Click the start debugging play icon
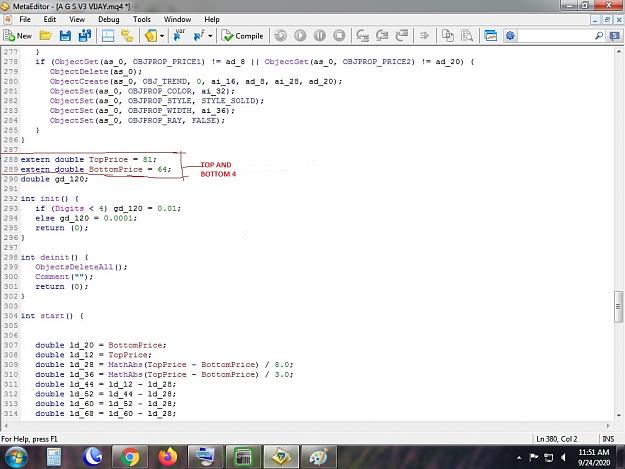Viewport: 625px width, 469px height. pyautogui.click(x=300, y=36)
